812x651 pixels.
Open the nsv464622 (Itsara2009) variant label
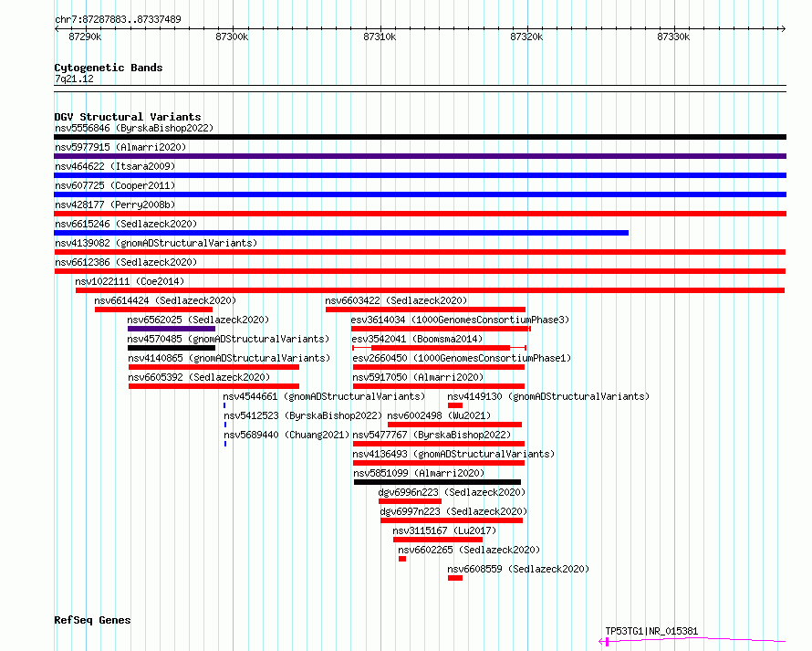tap(115, 166)
